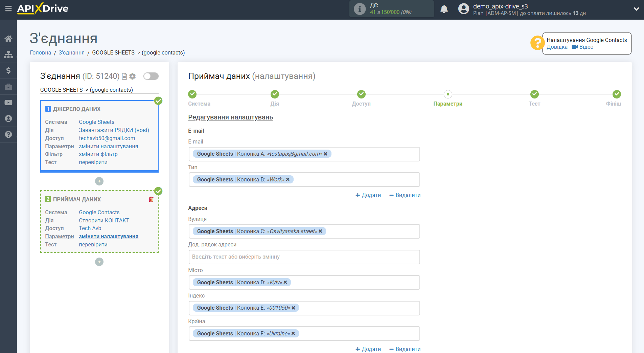Open the briefcase sidebar icon
Image resolution: width=644 pixels, height=353 pixels.
point(8,87)
